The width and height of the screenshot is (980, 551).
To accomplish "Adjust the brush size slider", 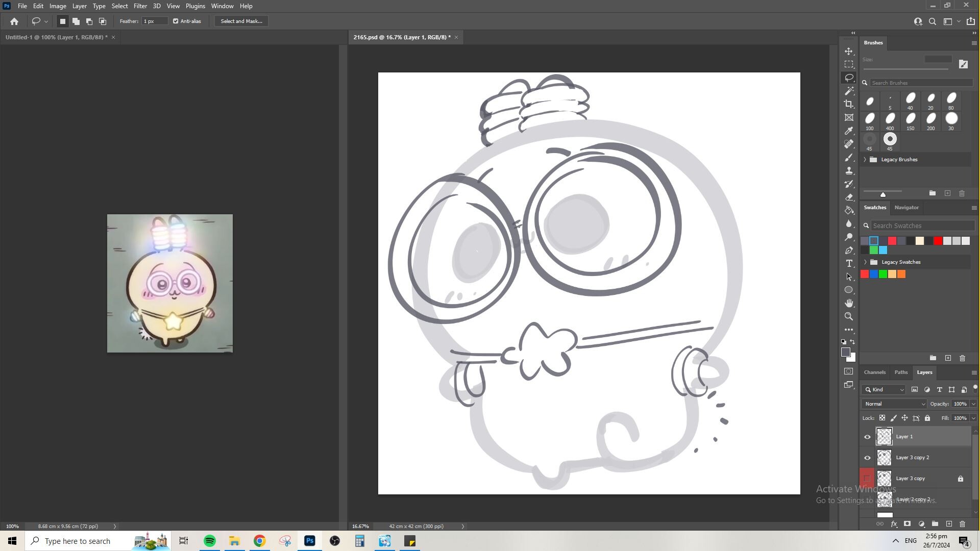I will coord(905,69).
